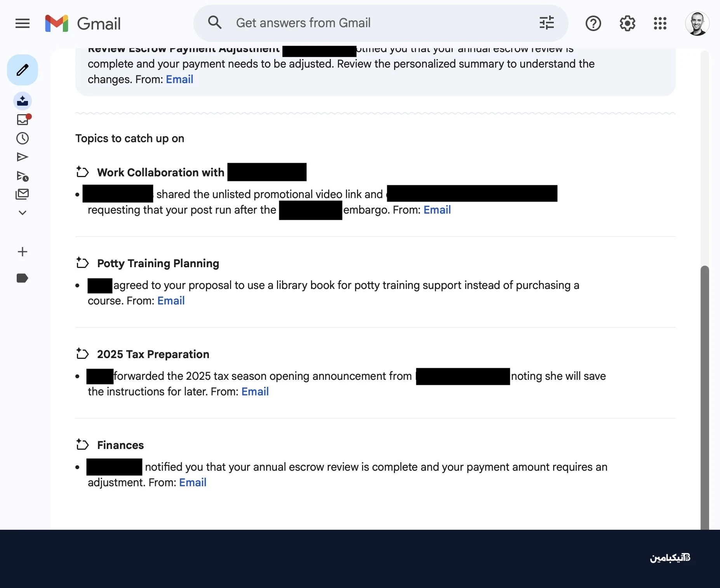Open Email link under 2025 Tax Preparation
Viewport: 720px width, 588px height.
point(255,391)
